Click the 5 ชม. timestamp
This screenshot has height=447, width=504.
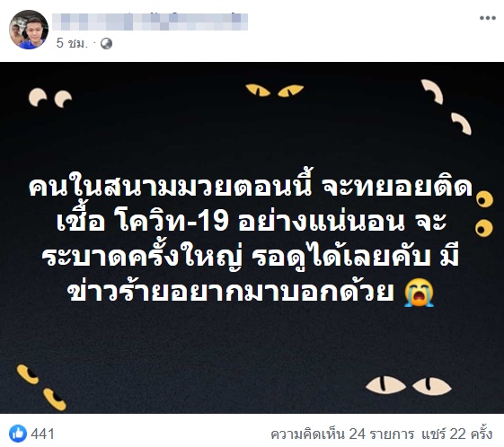(72, 43)
